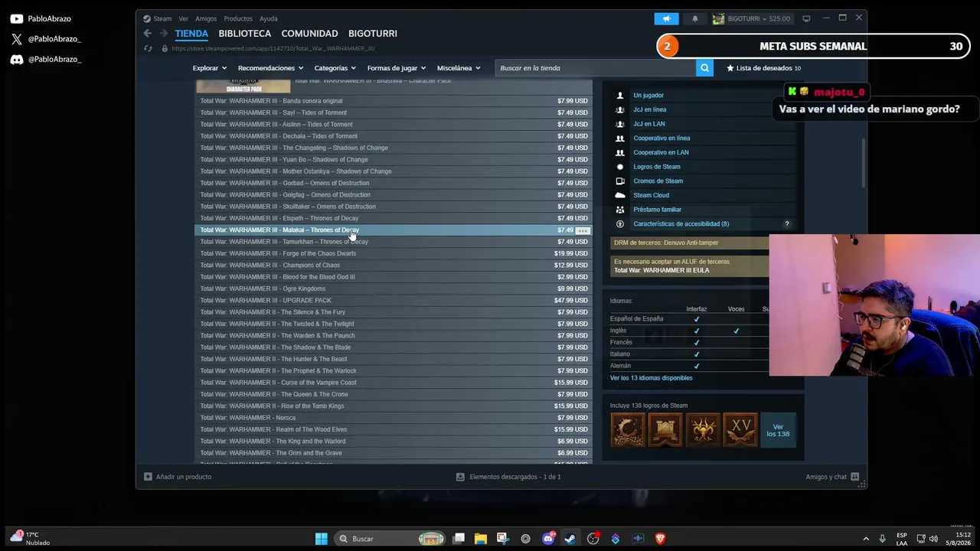
Task: Click the store search magnifier button
Action: (704, 68)
